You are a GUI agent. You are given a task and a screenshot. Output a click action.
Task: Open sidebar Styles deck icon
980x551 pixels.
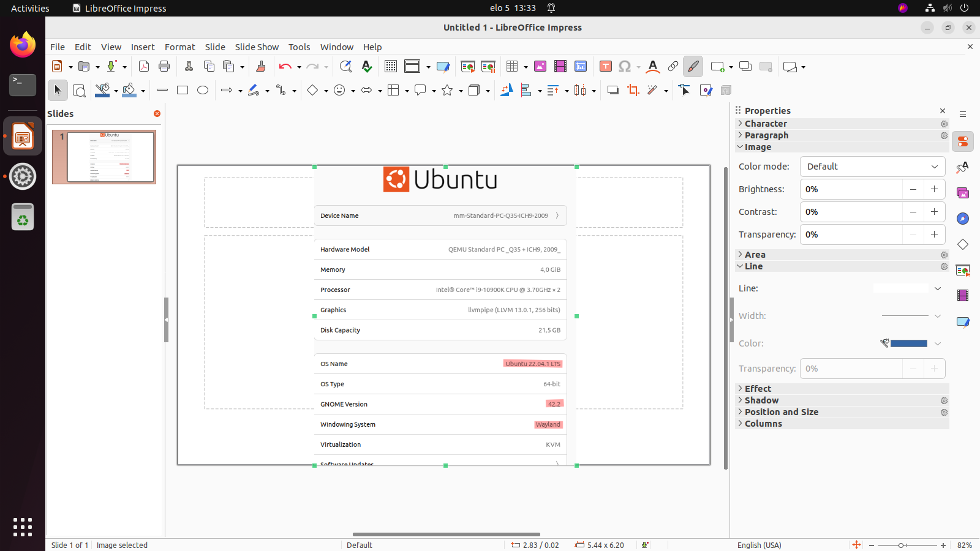click(963, 167)
